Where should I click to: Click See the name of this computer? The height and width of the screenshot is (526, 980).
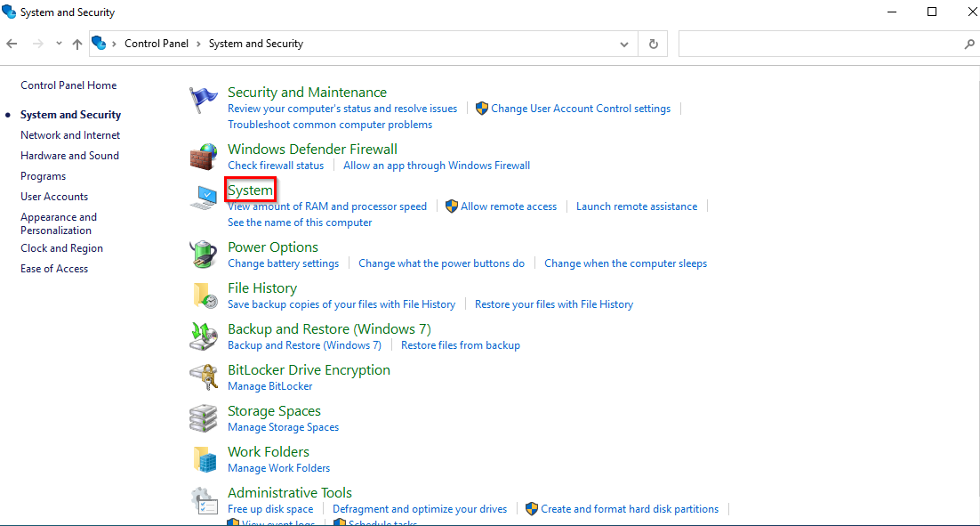[x=300, y=222]
